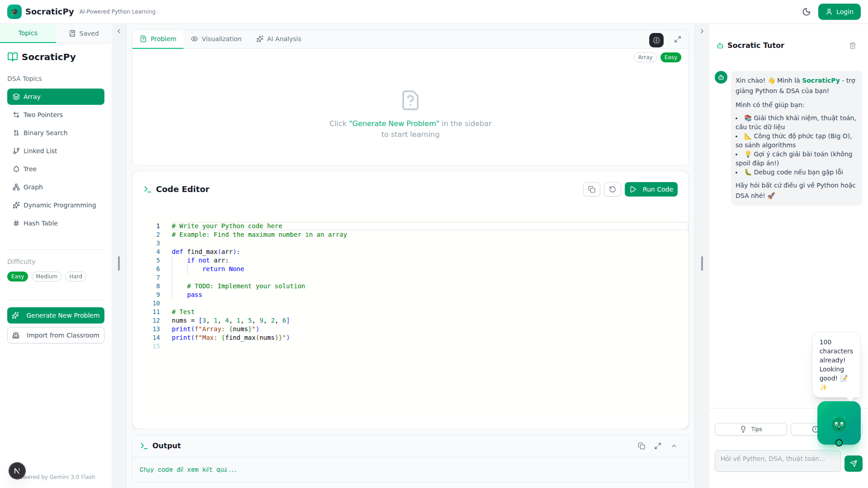Reset code with the refresh icon

pyautogui.click(x=613, y=189)
